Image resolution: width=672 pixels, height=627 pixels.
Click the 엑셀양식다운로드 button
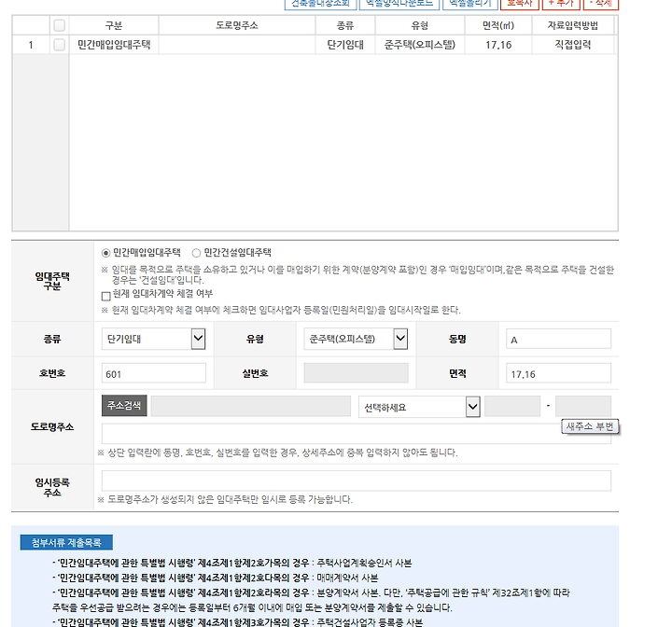[x=399, y=4]
